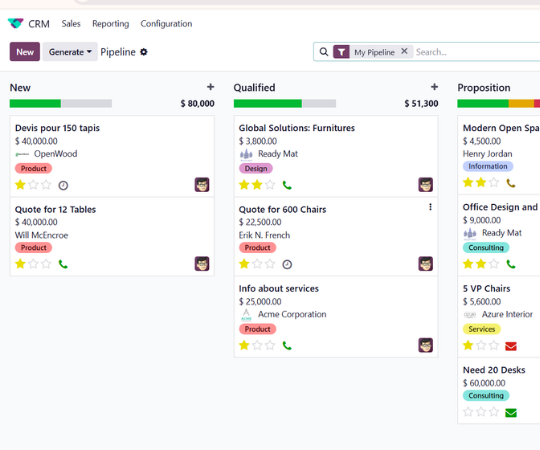Open phone activity on Office Design card
Viewport: 540px width, 450px height.
point(511,264)
